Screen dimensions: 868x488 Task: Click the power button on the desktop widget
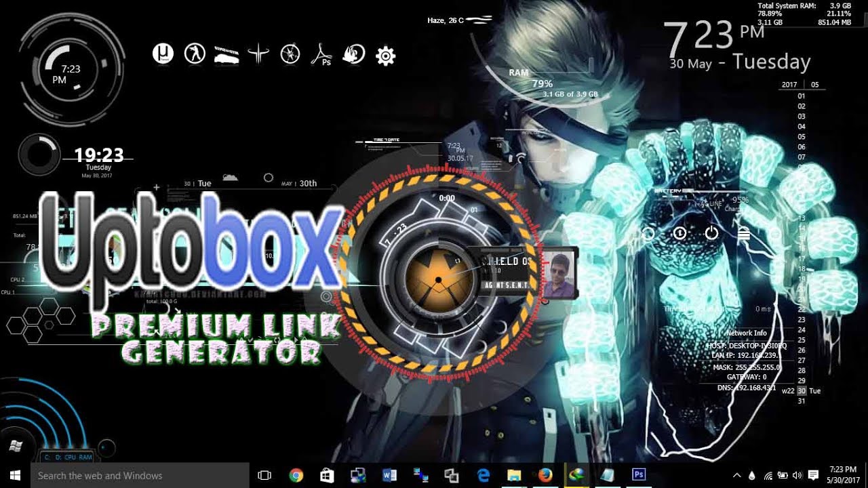tap(711, 233)
